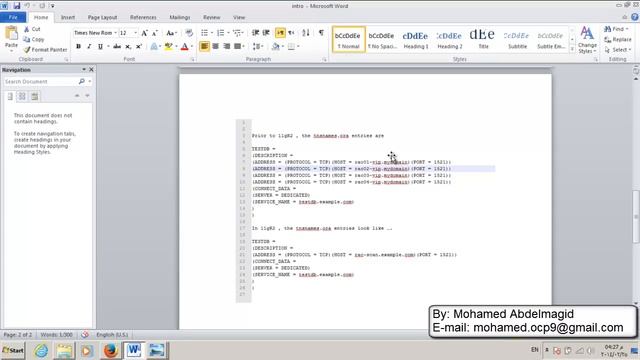Activate the Format Painter
This screenshot has width=640, height=360.
tap(45, 49)
